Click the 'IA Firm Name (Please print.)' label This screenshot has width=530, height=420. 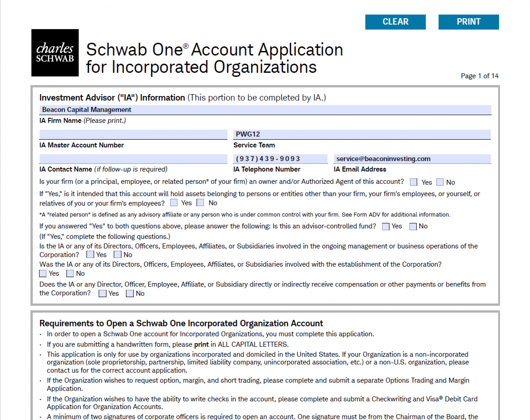(83, 121)
